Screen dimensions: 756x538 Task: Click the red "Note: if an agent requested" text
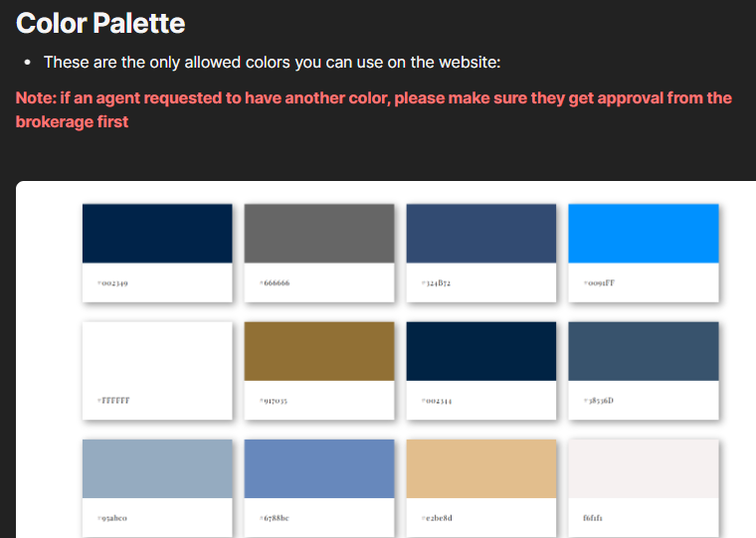click(374, 97)
